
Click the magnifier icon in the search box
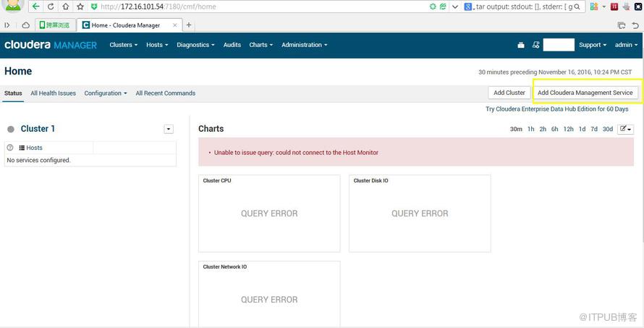click(577, 7)
